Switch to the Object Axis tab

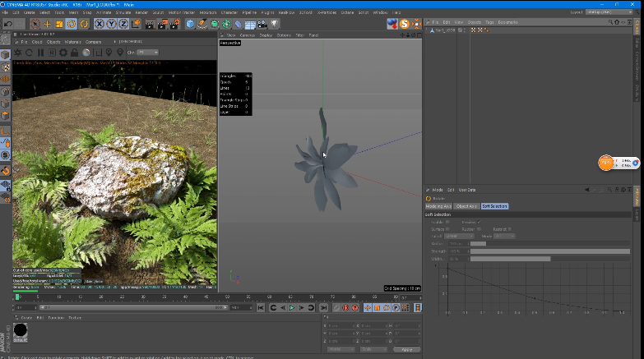coord(466,206)
